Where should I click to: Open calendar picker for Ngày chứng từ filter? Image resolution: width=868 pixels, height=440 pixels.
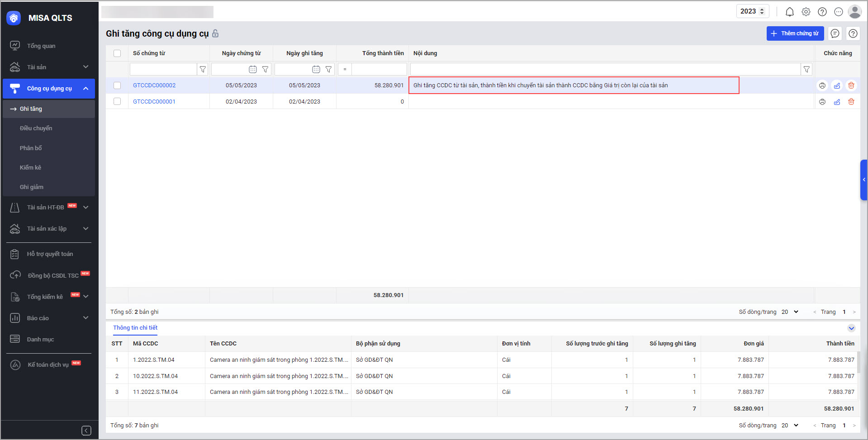pos(252,69)
